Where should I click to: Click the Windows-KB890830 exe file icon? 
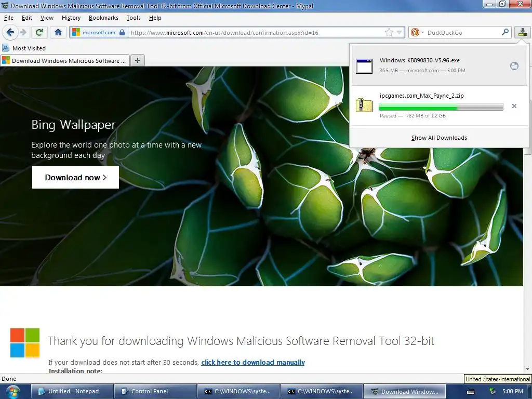tap(364, 66)
